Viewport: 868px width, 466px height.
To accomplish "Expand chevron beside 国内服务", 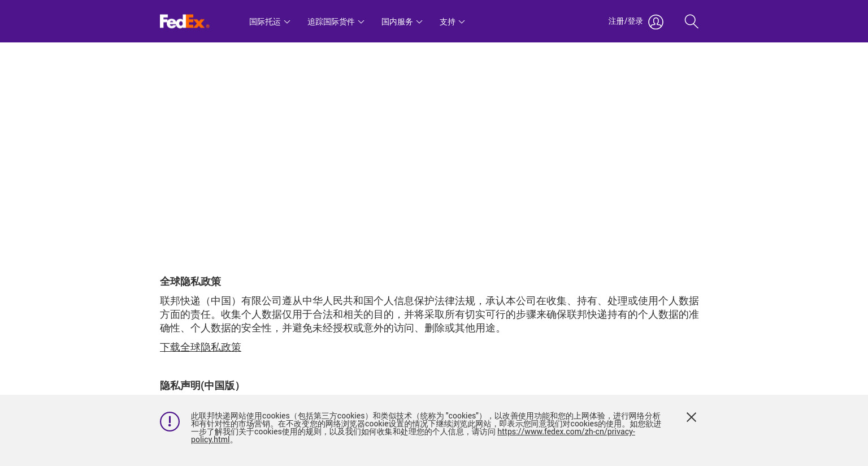I will 419,22.
